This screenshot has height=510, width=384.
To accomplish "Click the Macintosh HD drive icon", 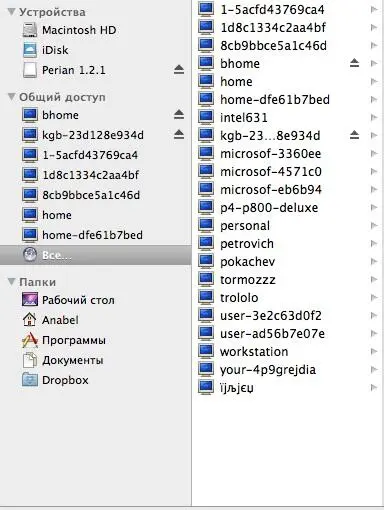I will pos(30,30).
